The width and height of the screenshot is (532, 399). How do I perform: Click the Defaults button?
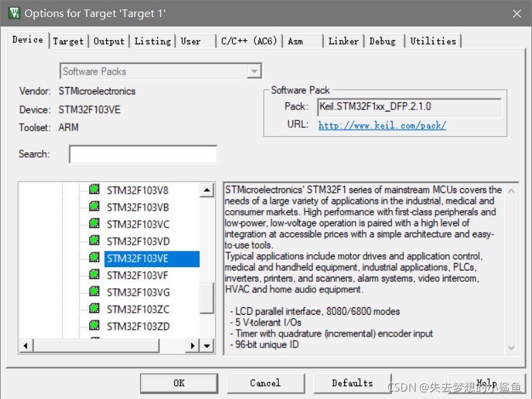pos(352,383)
